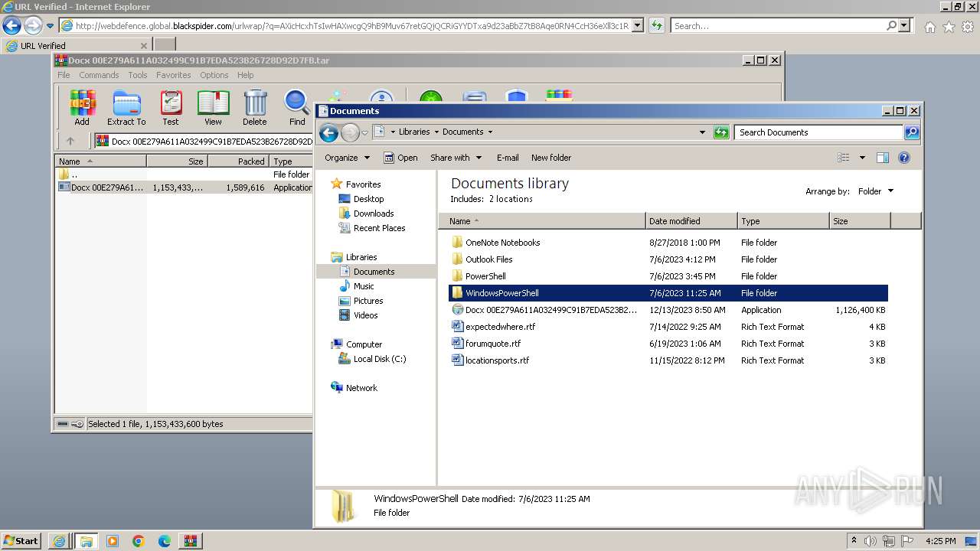
Task: Open the Share with dropdown
Action: 456,158
